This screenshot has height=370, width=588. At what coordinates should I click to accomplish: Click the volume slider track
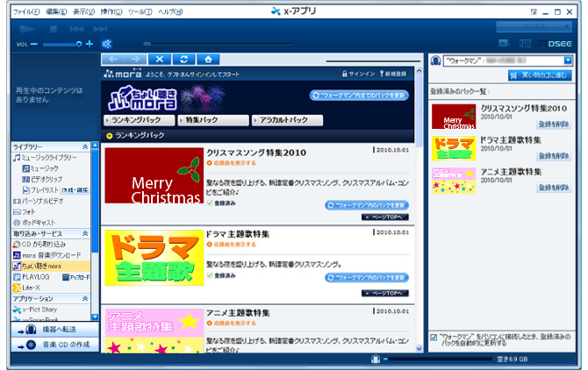coord(61,43)
